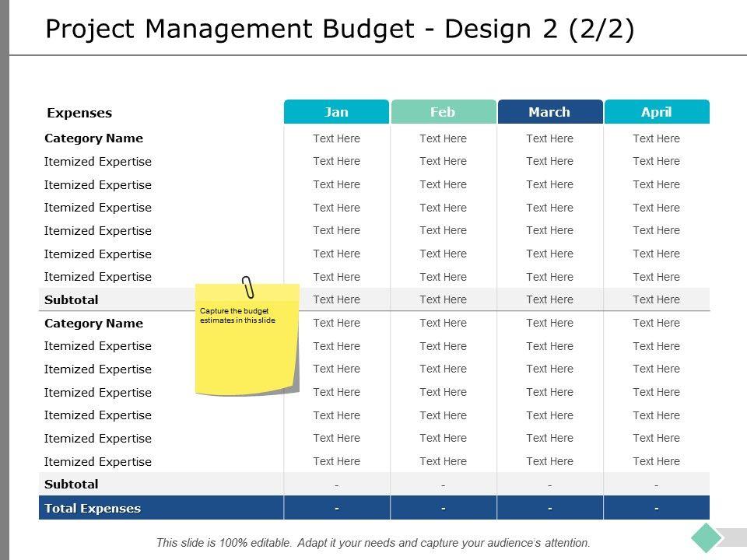Click the 'Text Here' cell under April in the first Category Name row

(x=657, y=138)
